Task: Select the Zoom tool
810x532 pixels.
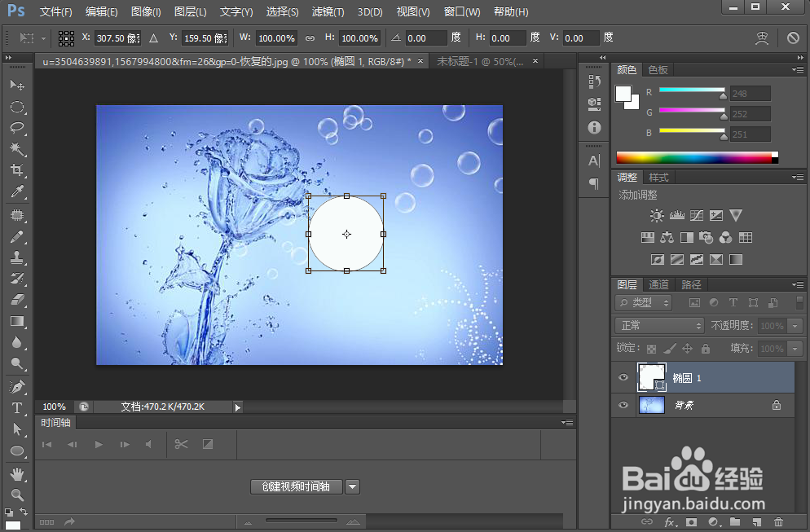Action: point(17,495)
